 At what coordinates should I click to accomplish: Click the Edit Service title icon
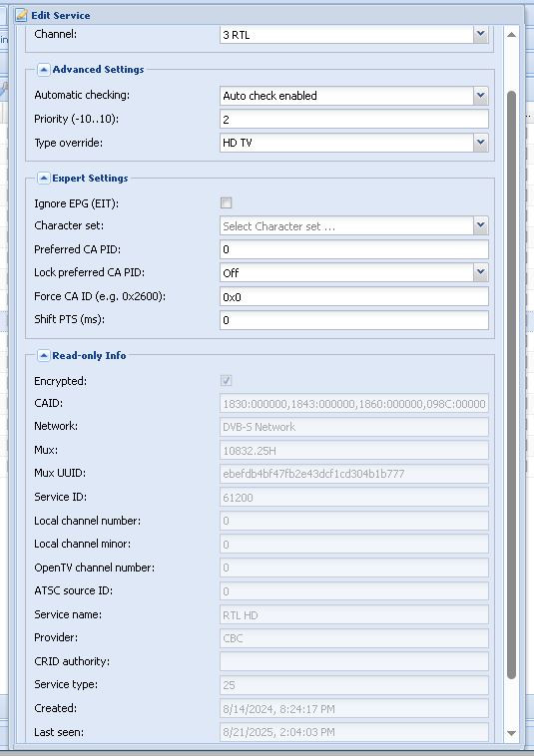pos(21,15)
